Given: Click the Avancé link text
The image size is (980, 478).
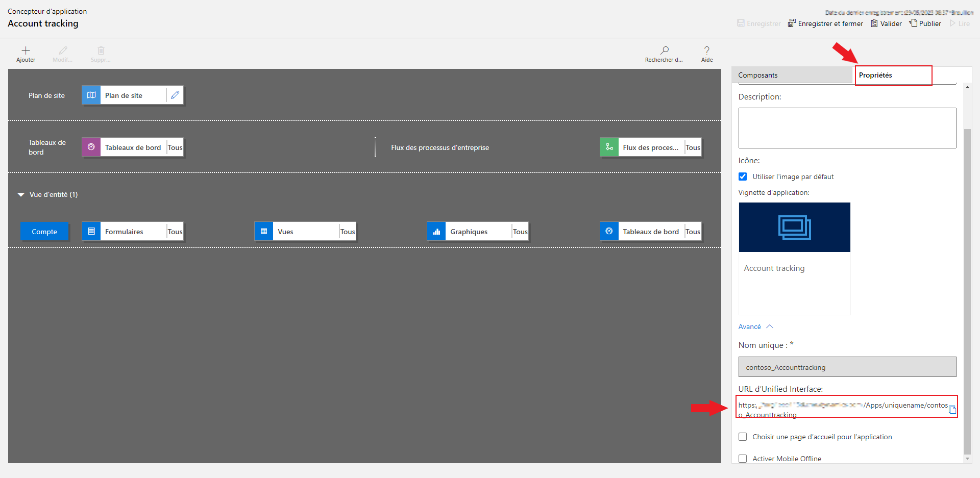Looking at the screenshot, I should pos(749,326).
